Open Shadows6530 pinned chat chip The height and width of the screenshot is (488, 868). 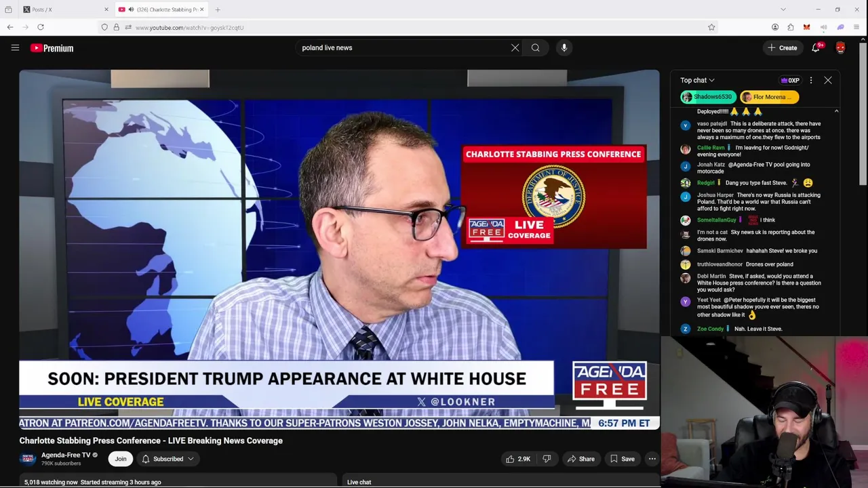[x=708, y=97]
